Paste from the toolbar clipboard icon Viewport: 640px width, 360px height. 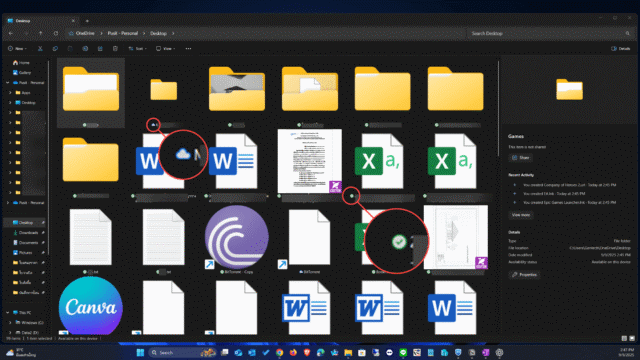tap(70, 49)
